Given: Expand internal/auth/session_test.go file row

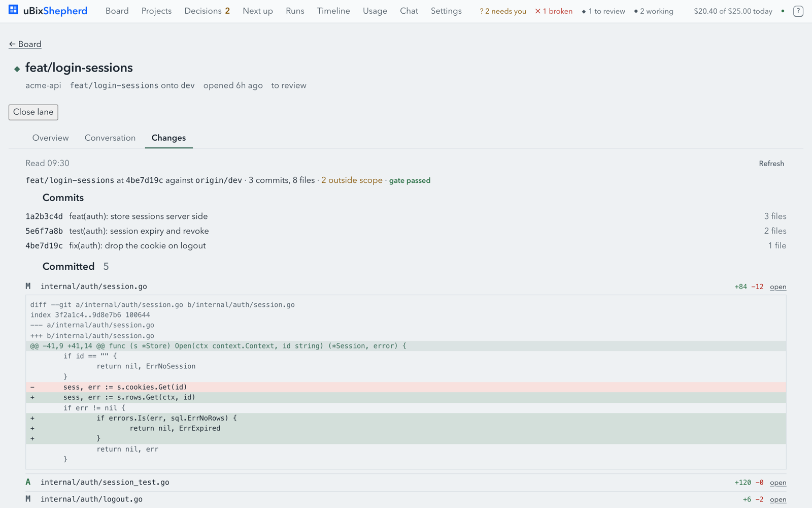Looking at the screenshot, I should pos(105,482).
